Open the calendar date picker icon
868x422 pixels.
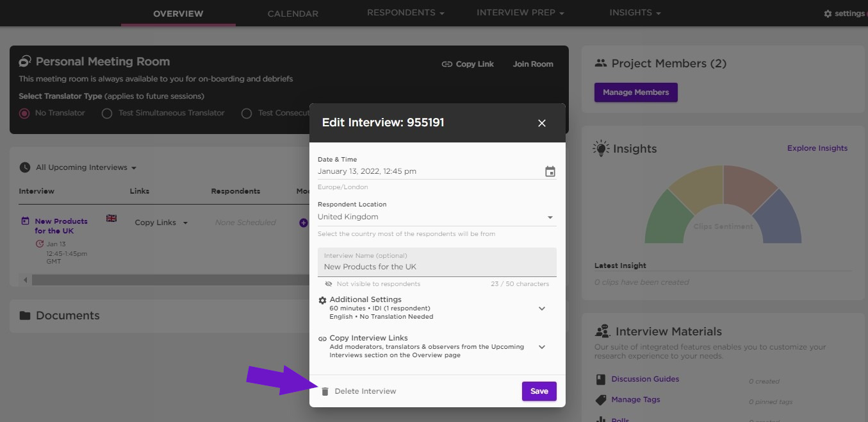pyautogui.click(x=550, y=171)
